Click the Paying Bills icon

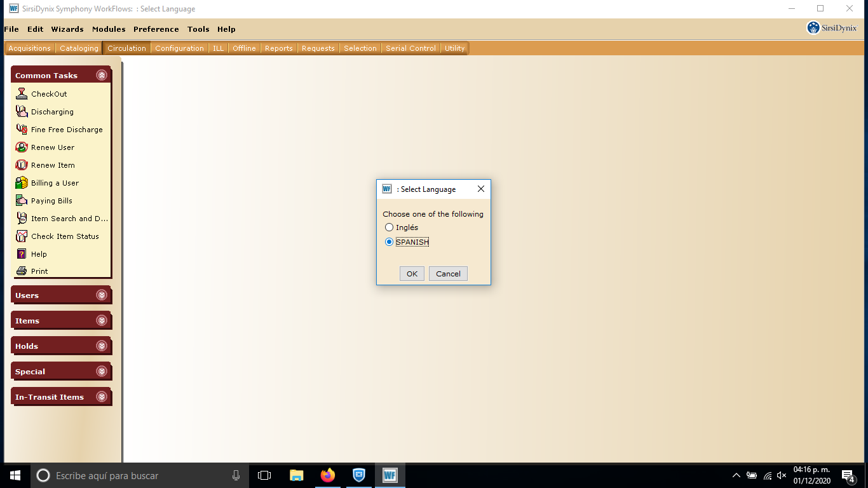point(22,200)
